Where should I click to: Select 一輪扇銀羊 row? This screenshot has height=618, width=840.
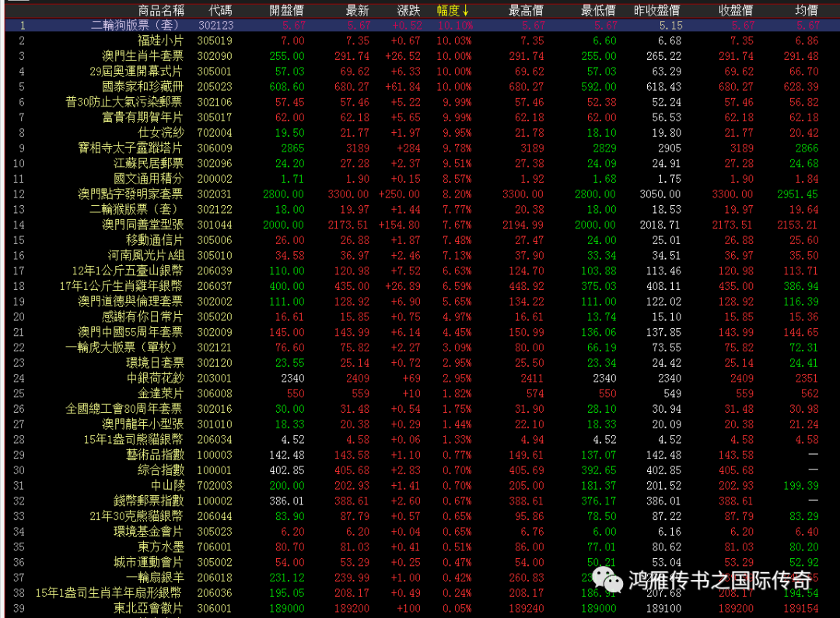[x=422, y=578]
